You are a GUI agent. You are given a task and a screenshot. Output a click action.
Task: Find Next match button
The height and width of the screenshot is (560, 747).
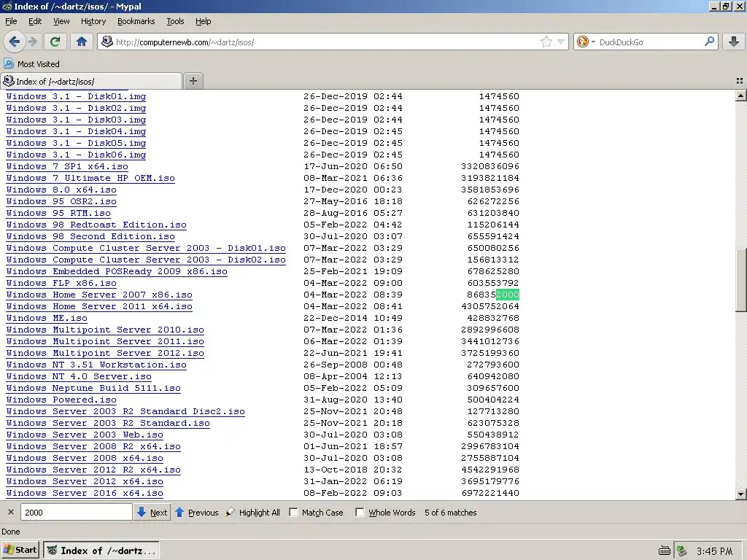(x=152, y=513)
